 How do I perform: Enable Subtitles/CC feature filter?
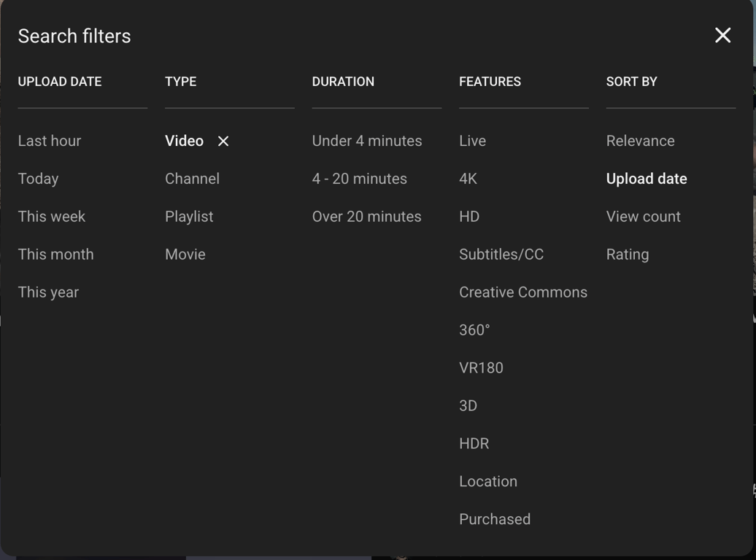point(501,254)
